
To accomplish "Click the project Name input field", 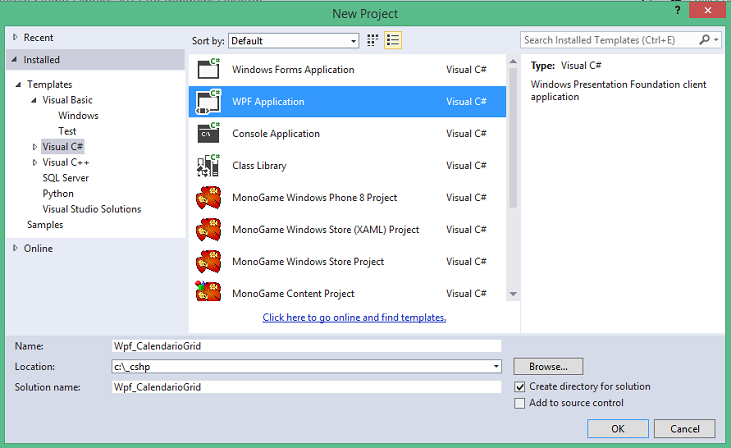I will 306,346.
